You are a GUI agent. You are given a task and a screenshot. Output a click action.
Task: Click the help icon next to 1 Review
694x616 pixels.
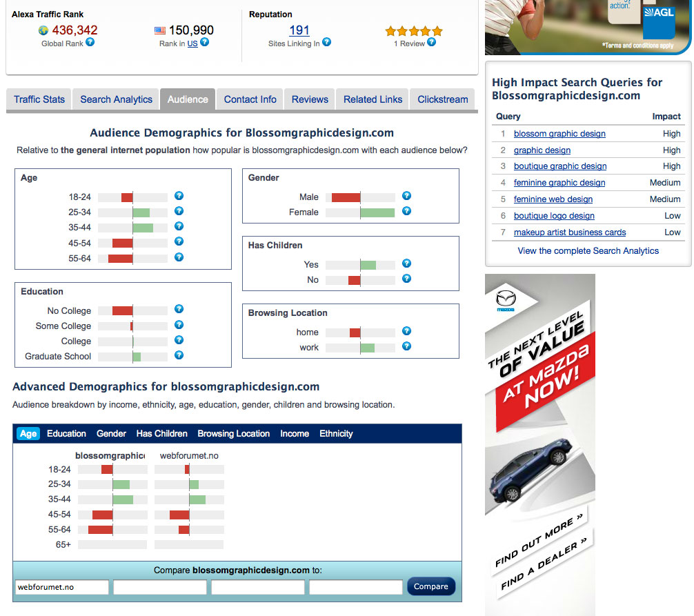[432, 42]
